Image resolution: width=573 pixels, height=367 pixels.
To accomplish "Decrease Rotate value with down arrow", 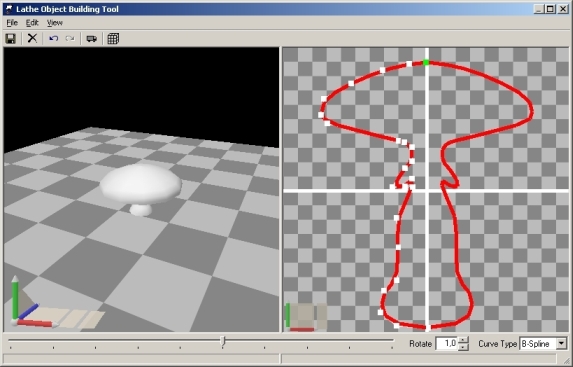I will [463, 347].
